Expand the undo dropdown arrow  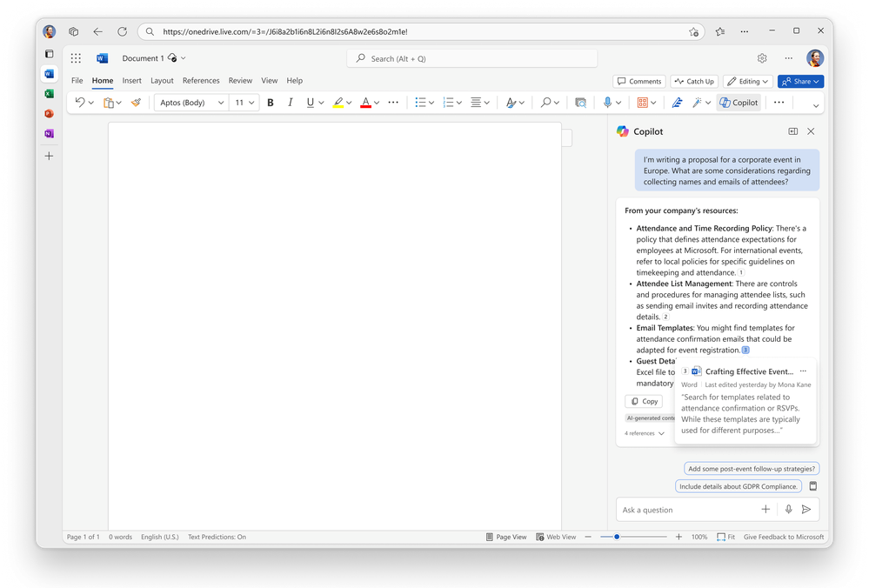(91, 103)
